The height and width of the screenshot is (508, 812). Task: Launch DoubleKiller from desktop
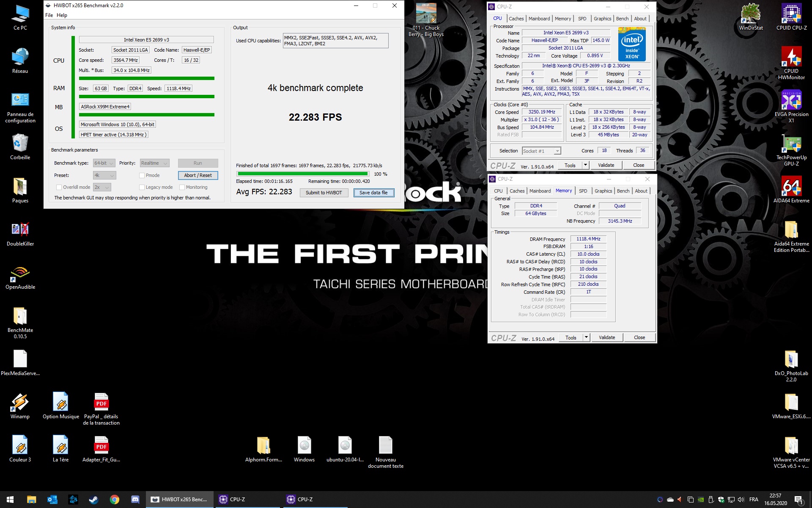(20, 234)
